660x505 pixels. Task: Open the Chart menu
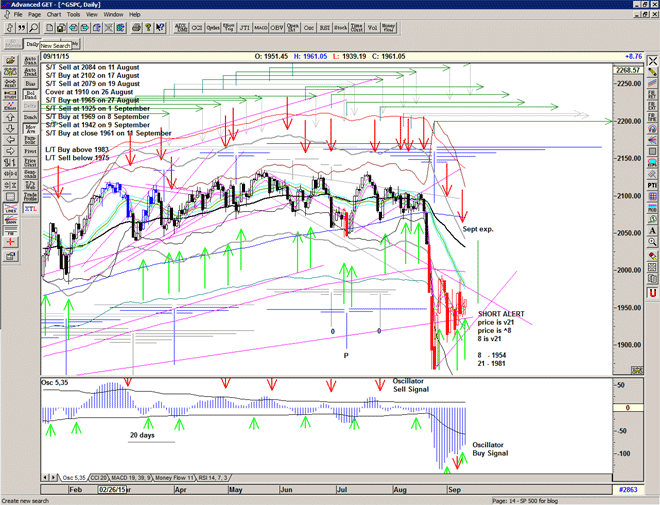click(x=53, y=15)
